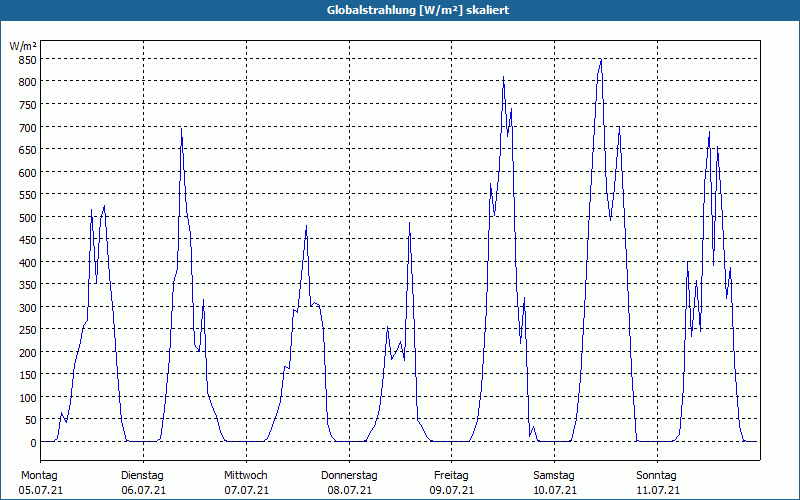Image resolution: width=800 pixels, height=500 pixels.
Task: Select the Sonntag day label
Action: tap(656, 475)
